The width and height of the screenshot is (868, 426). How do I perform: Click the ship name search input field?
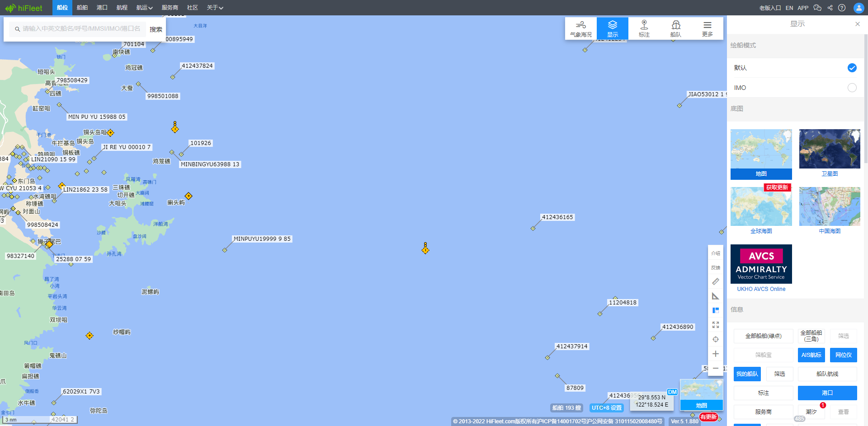(x=78, y=29)
